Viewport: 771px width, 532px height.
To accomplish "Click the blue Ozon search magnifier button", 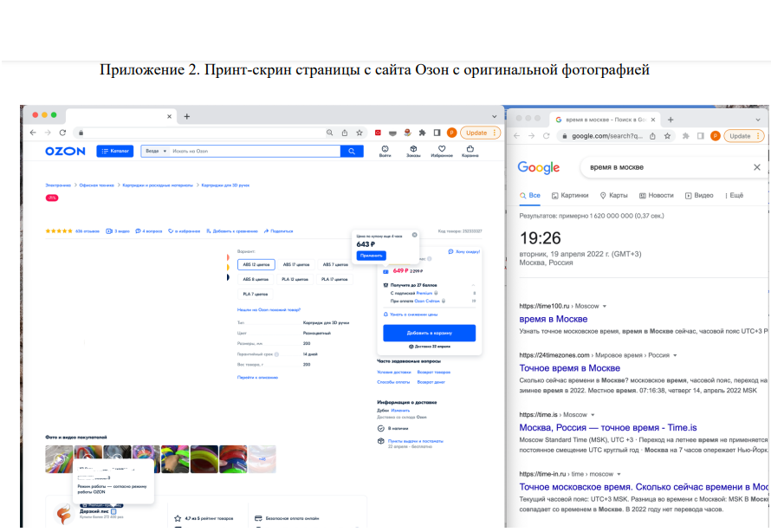I will pyautogui.click(x=352, y=152).
